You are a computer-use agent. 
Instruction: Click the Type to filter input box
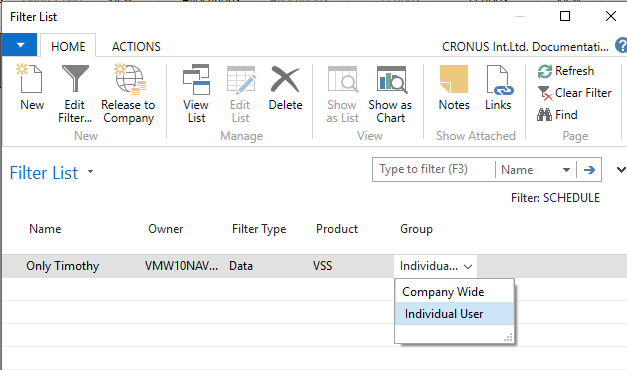(x=434, y=170)
